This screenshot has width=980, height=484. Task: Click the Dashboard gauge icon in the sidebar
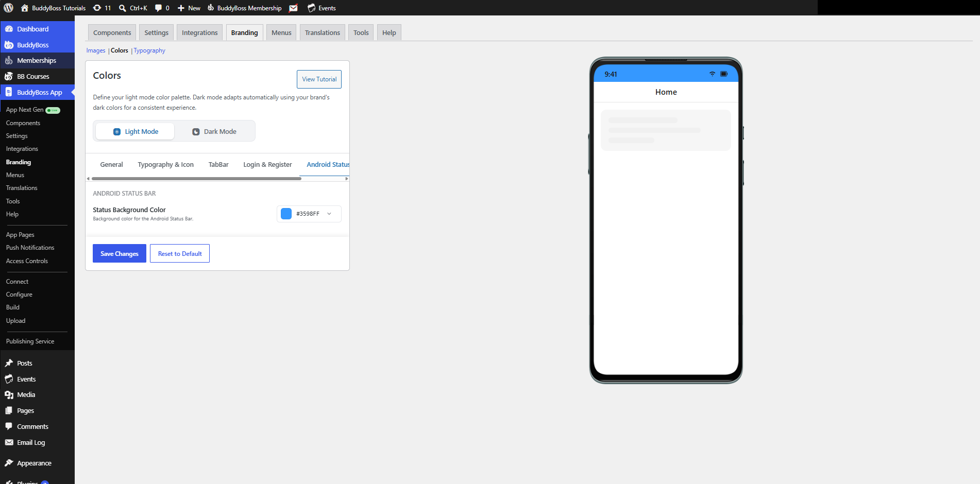coord(9,29)
